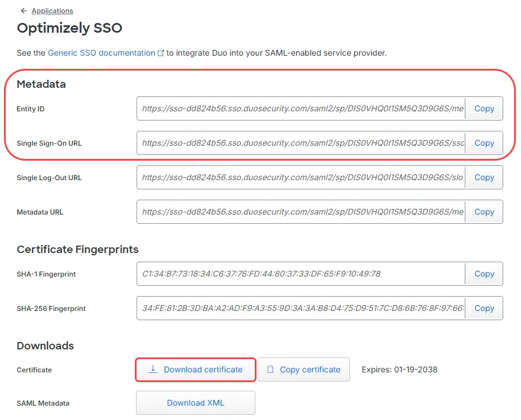Click the 'Certificate' row label
Screen dimensions: 521x420
click(x=34, y=370)
